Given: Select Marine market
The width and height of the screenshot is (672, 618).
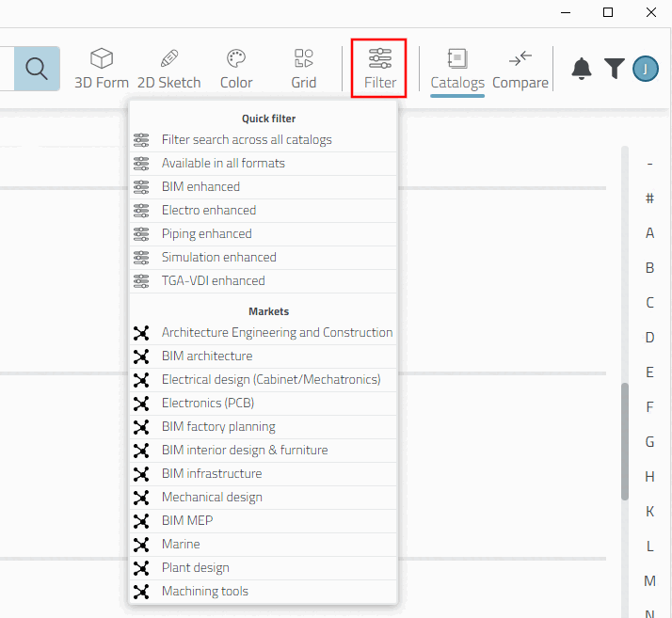Looking at the screenshot, I should (x=264, y=545).
